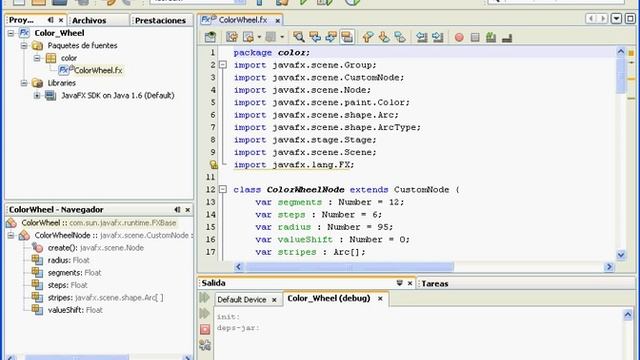Close the ColorWheel Navegador panel

tap(188, 210)
